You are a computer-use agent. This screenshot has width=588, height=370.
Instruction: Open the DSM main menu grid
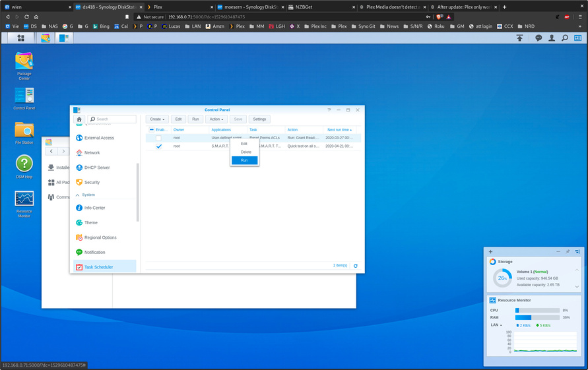tap(20, 38)
